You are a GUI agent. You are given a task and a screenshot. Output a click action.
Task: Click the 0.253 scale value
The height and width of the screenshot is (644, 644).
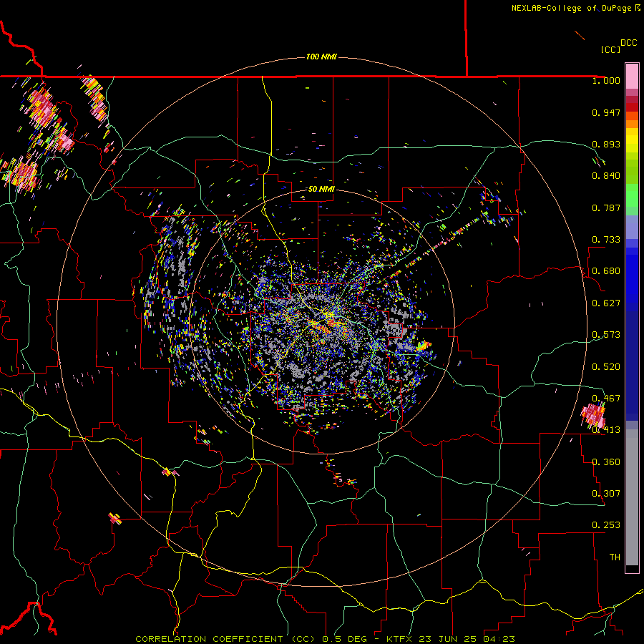[606, 525]
